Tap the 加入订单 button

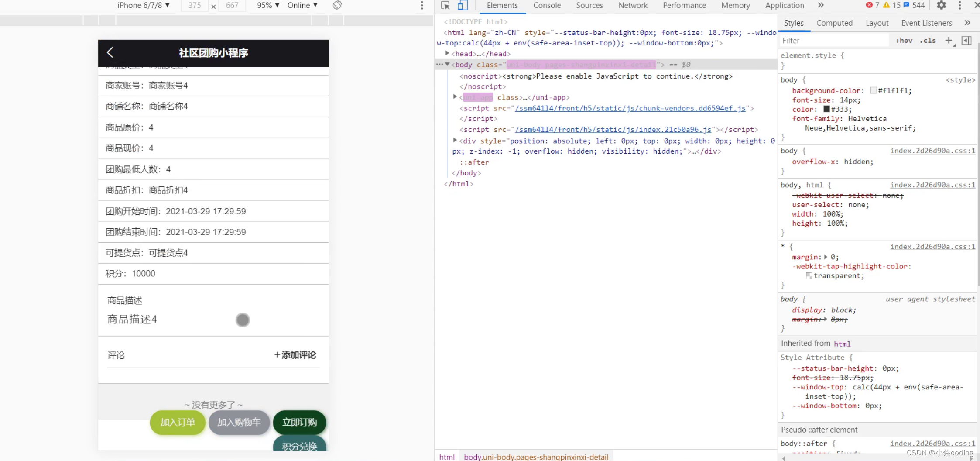point(178,423)
